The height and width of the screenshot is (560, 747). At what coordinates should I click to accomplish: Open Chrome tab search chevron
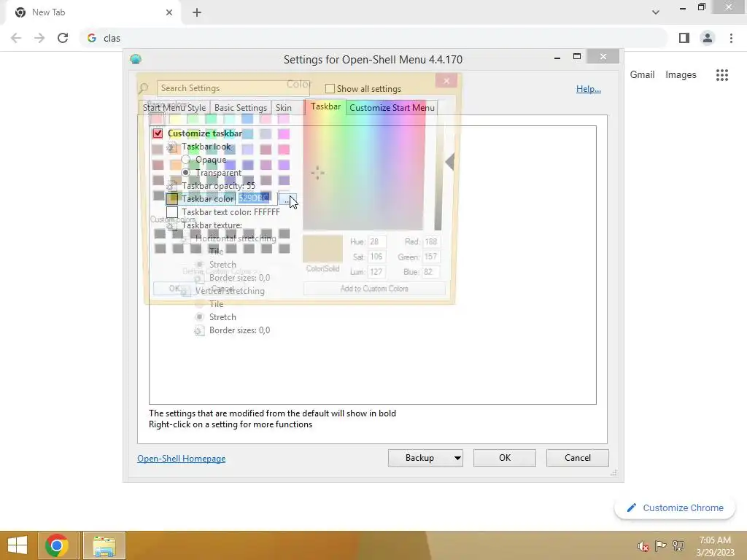656,12
